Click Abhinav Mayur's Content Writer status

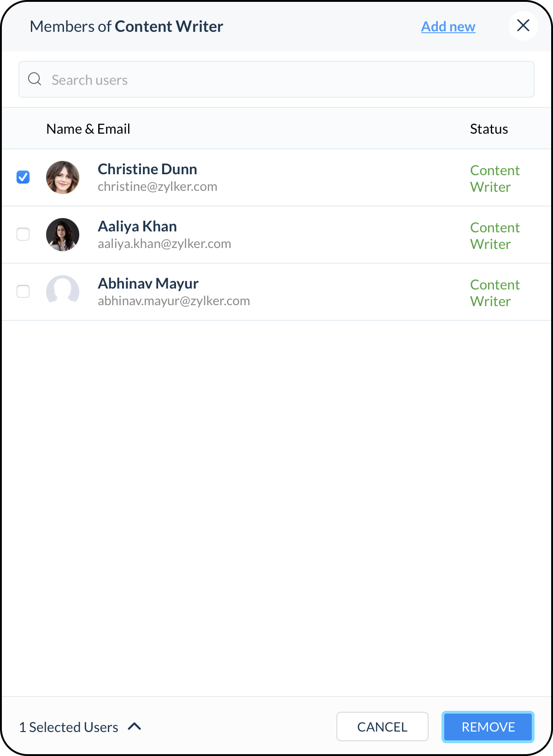pos(495,293)
